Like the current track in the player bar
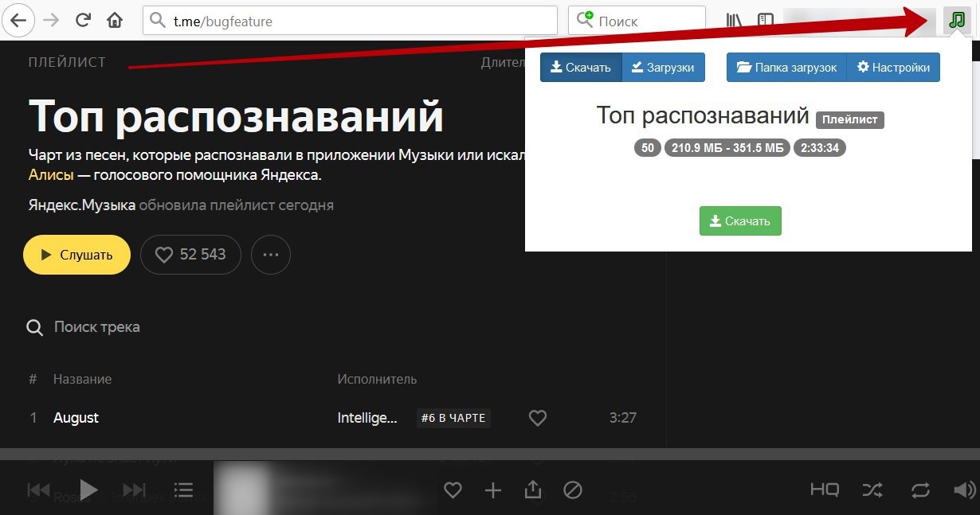980x515 pixels. tap(453, 490)
